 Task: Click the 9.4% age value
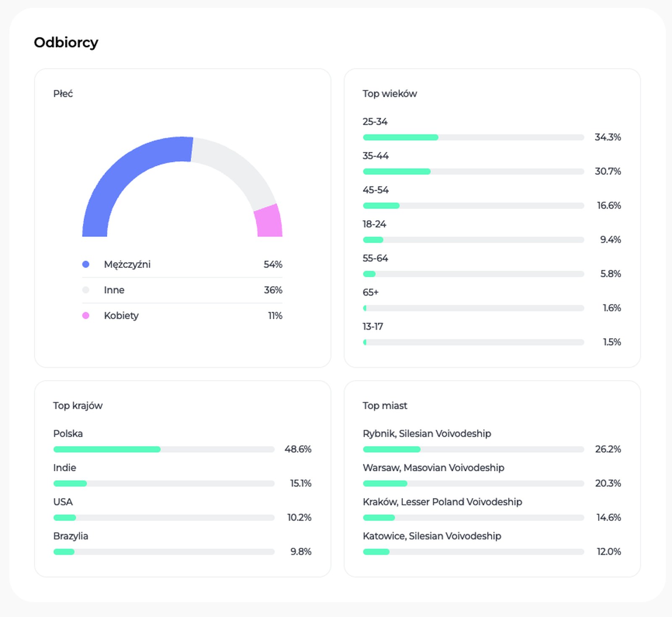tap(610, 239)
